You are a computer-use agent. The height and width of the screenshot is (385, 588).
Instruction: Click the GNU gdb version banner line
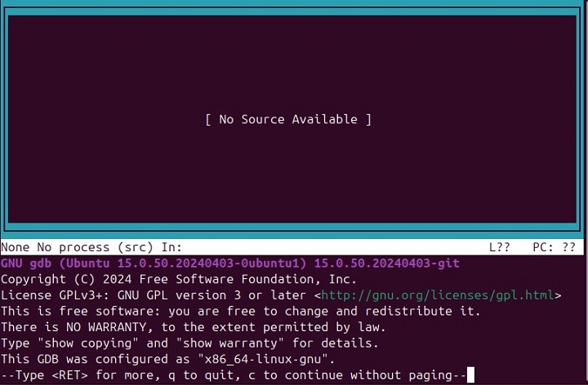(230, 263)
